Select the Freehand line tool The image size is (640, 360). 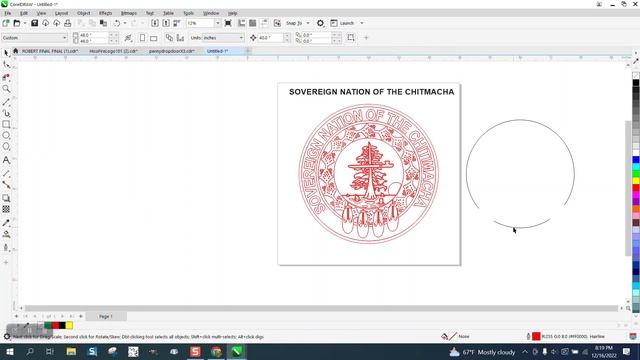click(x=6, y=102)
